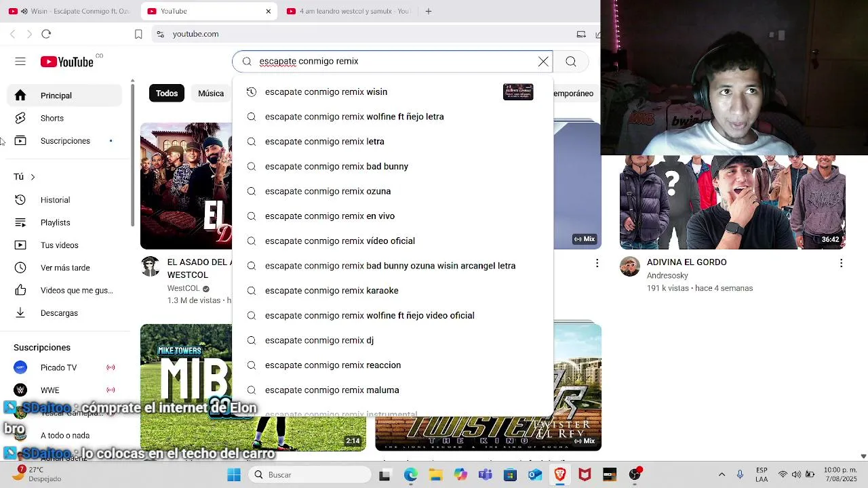The height and width of the screenshot is (488, 868).
Task: Open Microsoft Teams from the taskbar
Action: click(x=485, y=474)
